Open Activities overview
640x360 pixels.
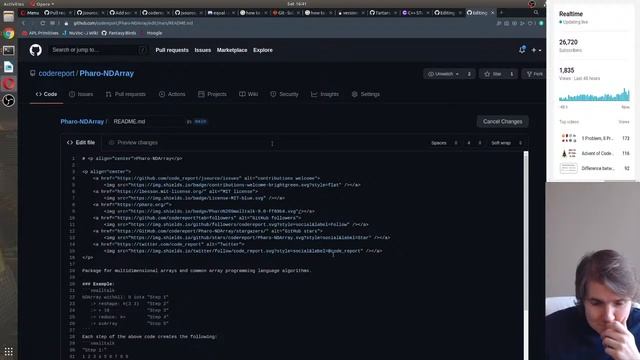coord(13,4)
